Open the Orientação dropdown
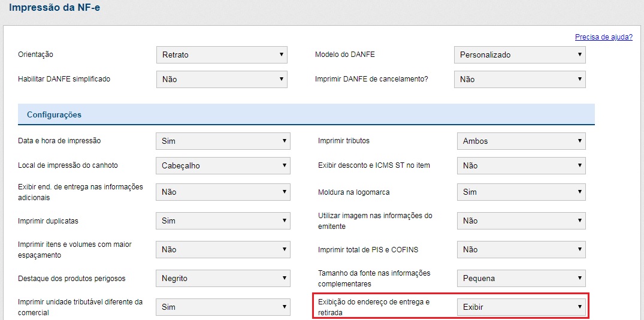The width and height of the screenshot is (644, 320). (222, 55)
